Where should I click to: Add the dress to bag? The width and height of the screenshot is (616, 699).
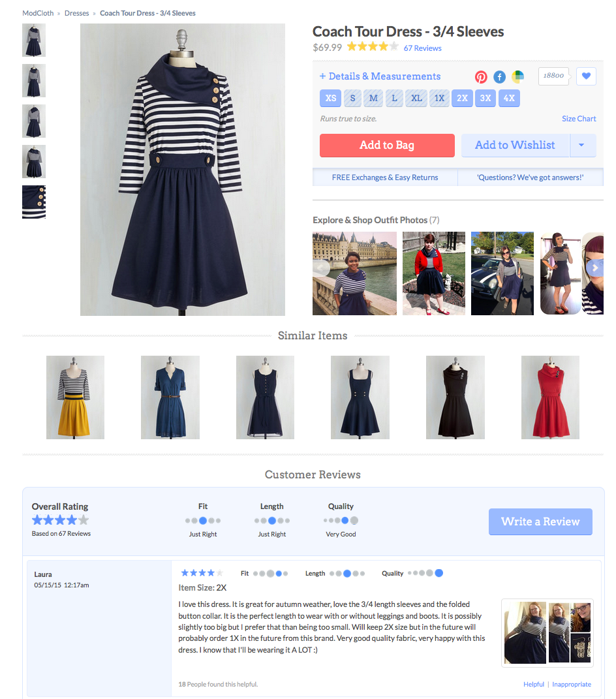[x=387, y=146]
